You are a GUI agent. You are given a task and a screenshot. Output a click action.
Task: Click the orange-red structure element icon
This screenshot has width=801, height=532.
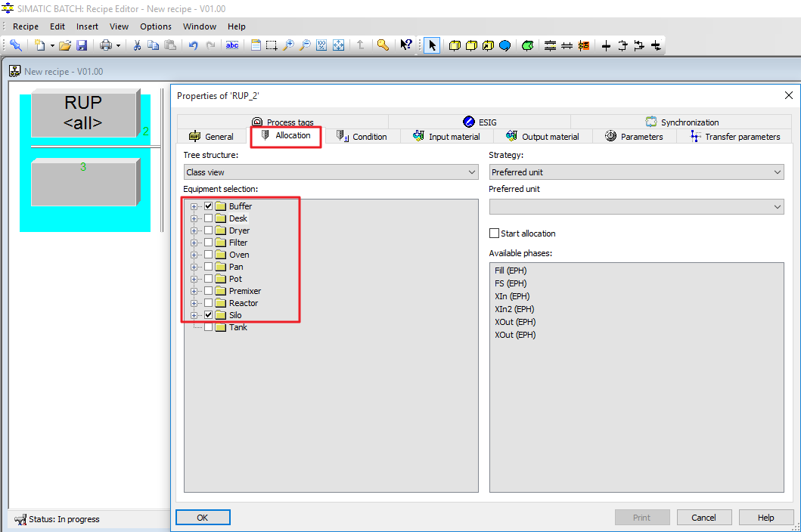pyautogui.click(x=583, y=45)
